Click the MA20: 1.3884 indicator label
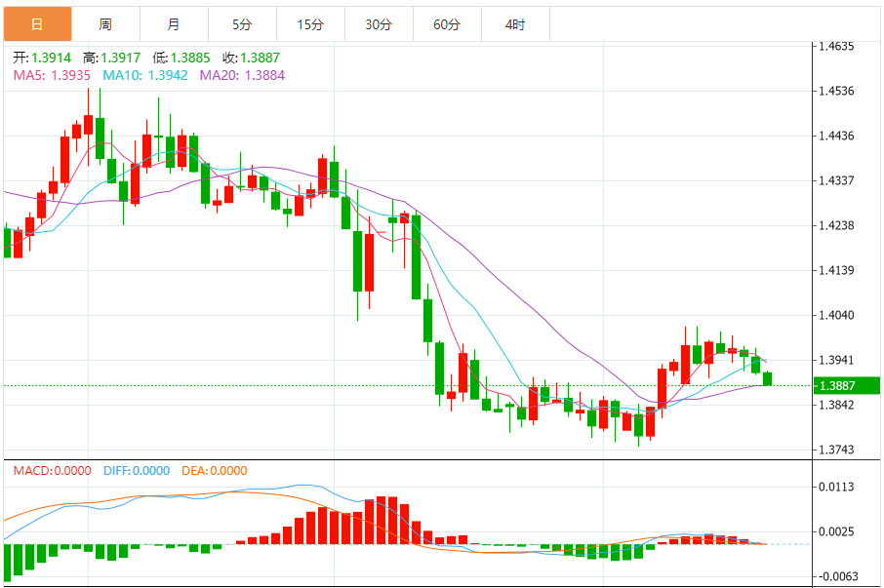This screenshot has width=884, height=588. click(242, 75)
